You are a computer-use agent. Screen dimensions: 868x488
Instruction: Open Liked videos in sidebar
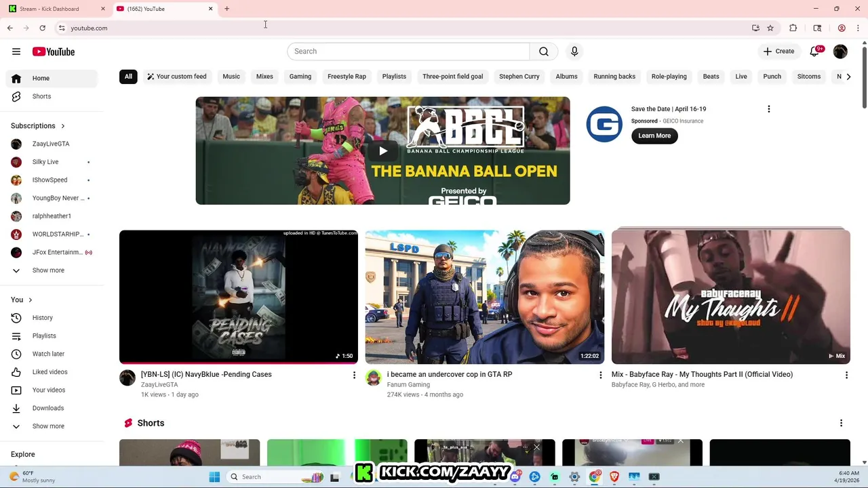pyautogui.click(x=51, y=372)
